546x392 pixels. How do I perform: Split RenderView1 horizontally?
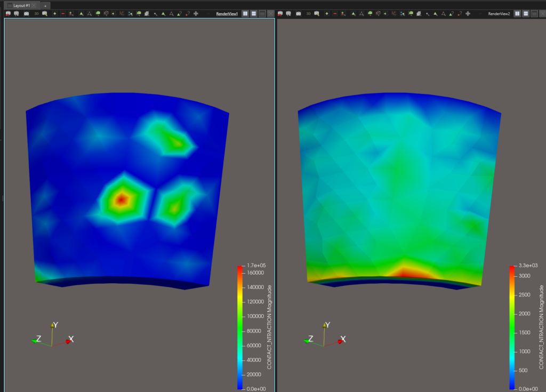click(245, 13)
